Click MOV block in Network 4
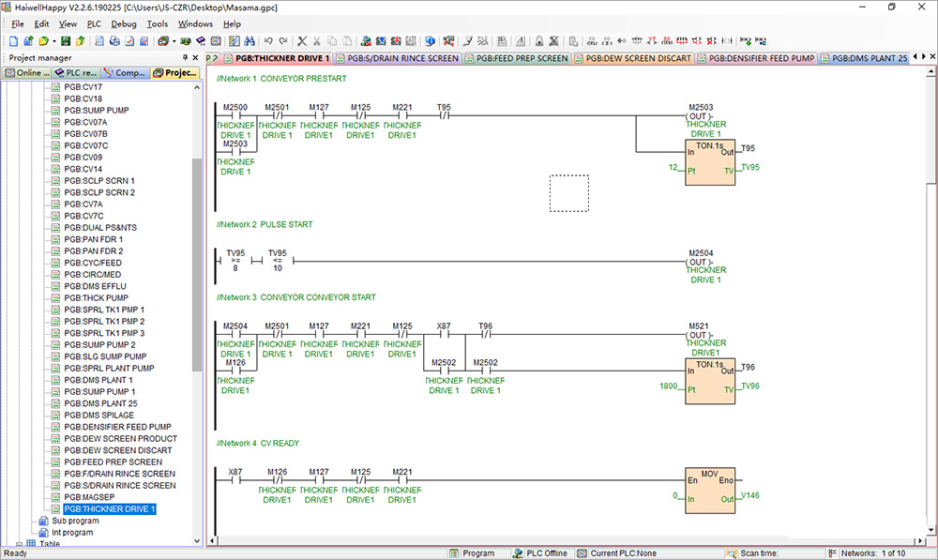The image size is (938, 560). 710,491
